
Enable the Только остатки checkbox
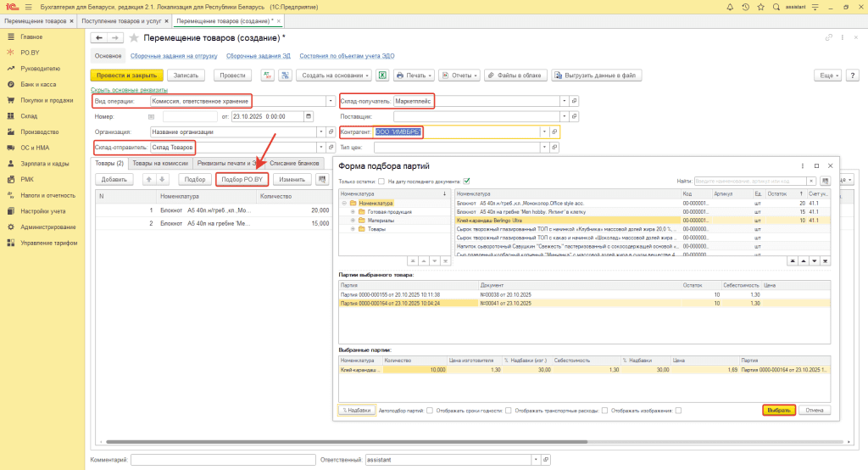(x=381, y=181)
